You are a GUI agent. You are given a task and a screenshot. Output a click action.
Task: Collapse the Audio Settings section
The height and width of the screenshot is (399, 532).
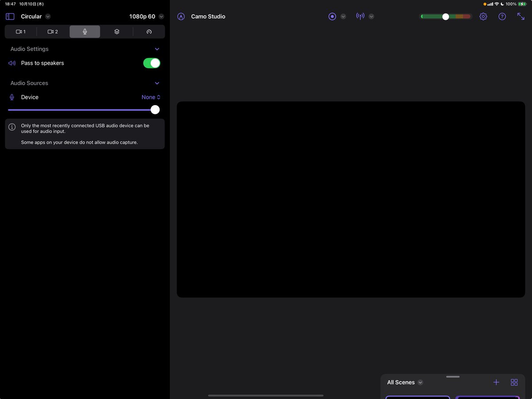click(157, 49)
